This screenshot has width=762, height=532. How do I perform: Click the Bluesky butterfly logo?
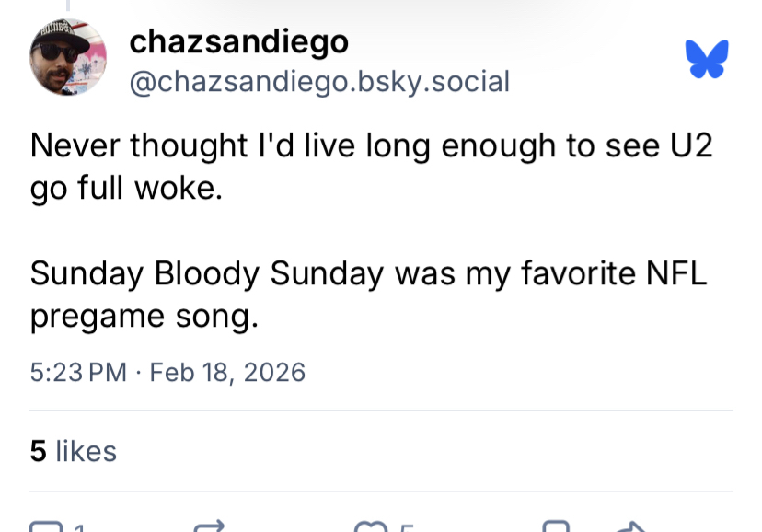pyautogui.click(x=707, y=59)
